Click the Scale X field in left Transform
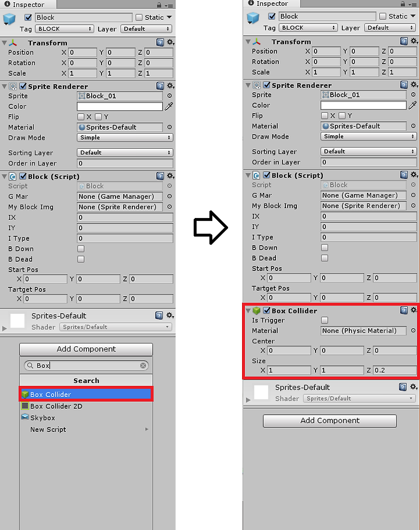Image resolution: width=420 pixels, height=530 pixels. [82, 73]
